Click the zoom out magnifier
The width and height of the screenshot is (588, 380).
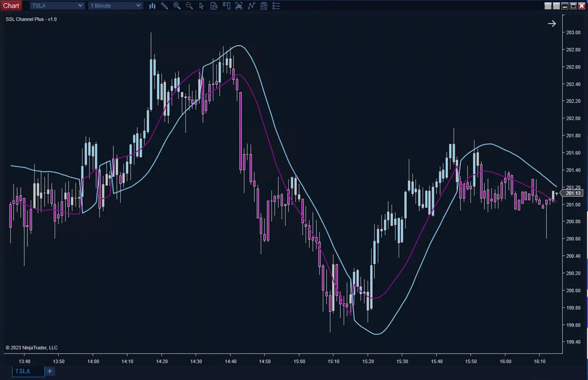[x=189, y=6]
